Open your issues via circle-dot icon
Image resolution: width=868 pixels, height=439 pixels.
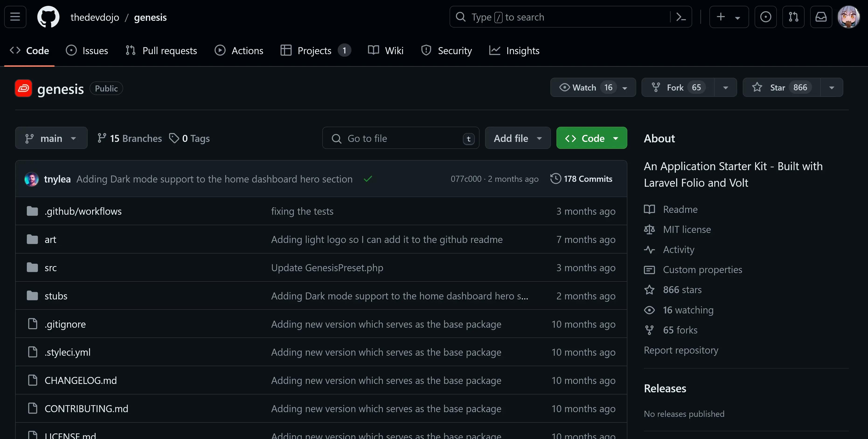click(x=766, y=17)
